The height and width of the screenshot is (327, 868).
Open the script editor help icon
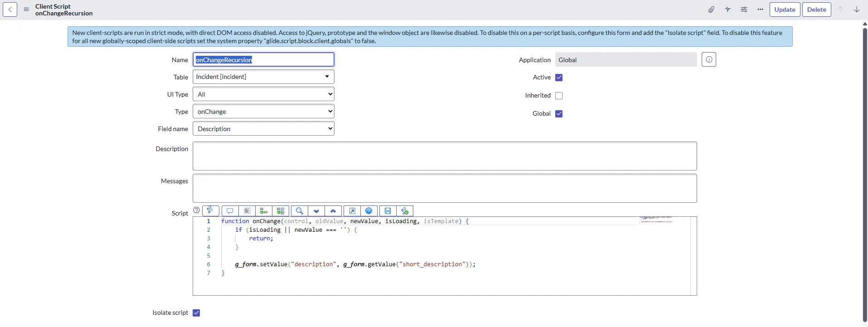tap(369, 211)
